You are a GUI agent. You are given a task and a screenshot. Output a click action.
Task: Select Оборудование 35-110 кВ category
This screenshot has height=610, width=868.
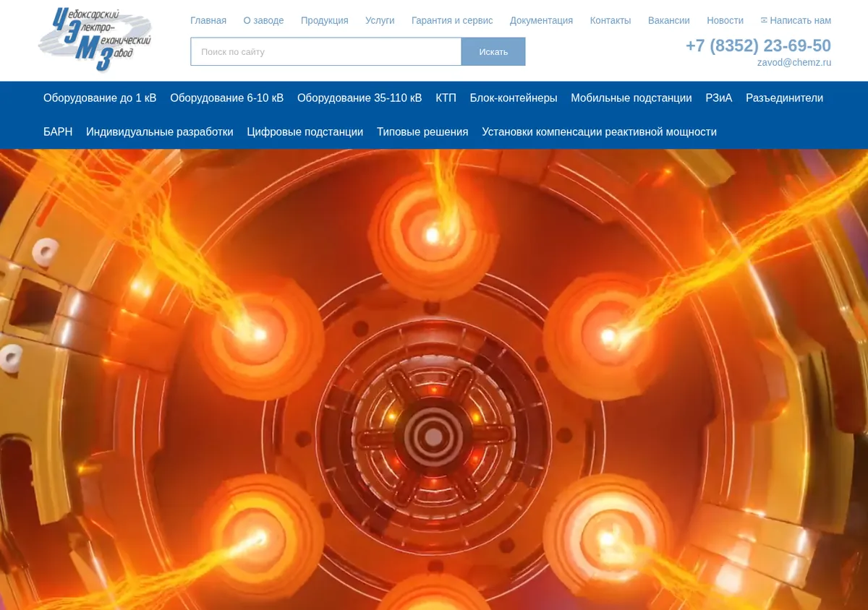(x=359, y=98)
